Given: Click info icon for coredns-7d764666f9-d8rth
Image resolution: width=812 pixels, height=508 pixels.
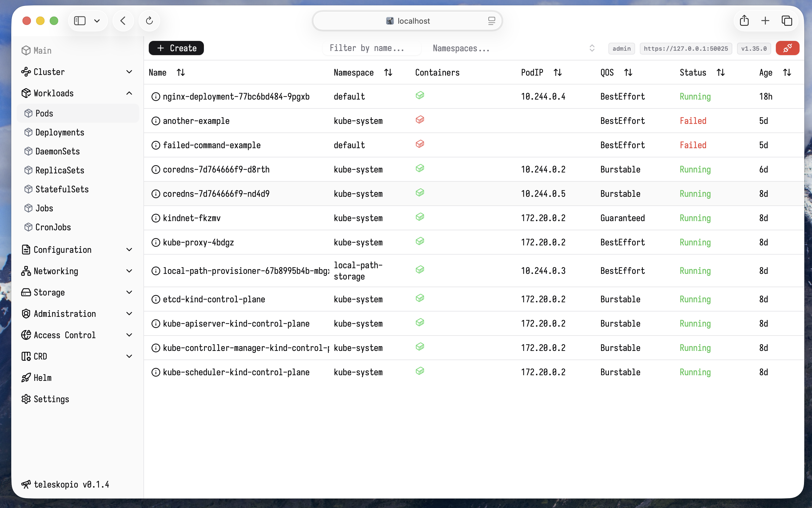Looking at the screenshot, I should pyautogui.click(x=156, y=170).
